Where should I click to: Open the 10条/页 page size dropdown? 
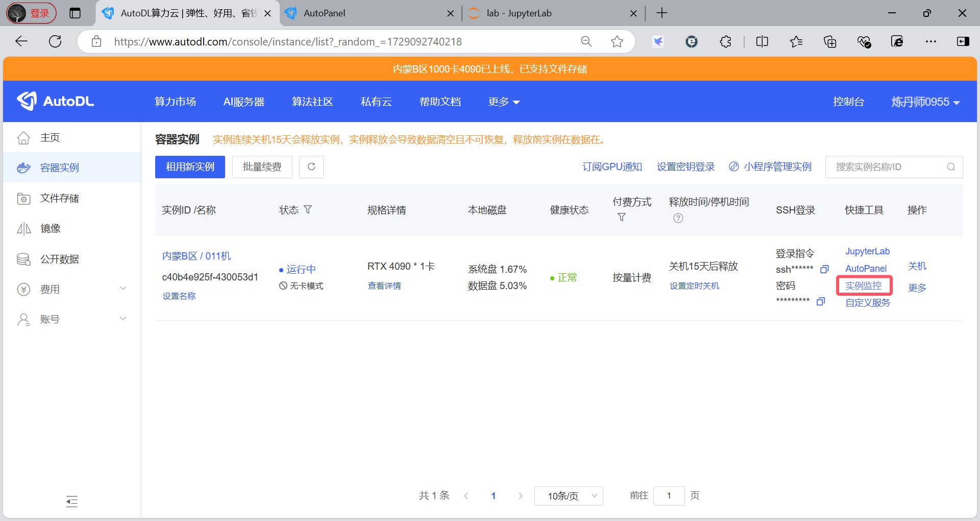tap(569, 496)
